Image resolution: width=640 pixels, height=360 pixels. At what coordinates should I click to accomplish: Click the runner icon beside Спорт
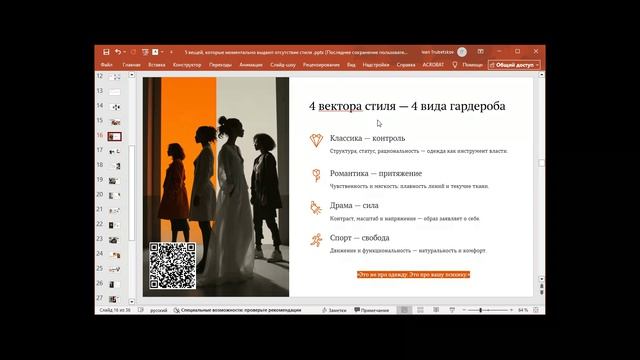[x=316, y=240]
